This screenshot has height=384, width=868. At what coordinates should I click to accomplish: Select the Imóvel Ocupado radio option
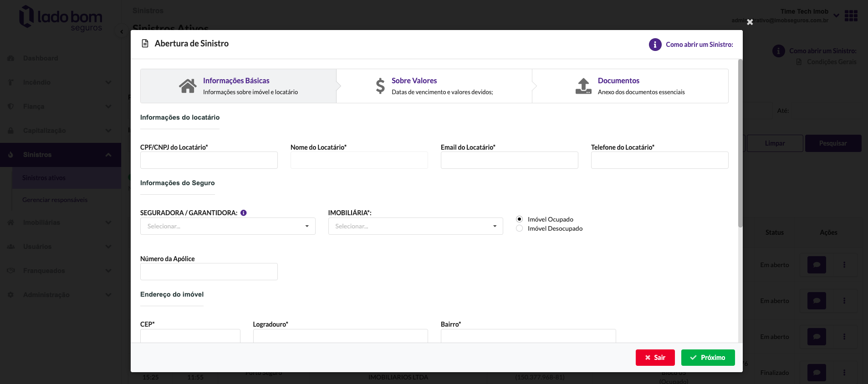519,219
